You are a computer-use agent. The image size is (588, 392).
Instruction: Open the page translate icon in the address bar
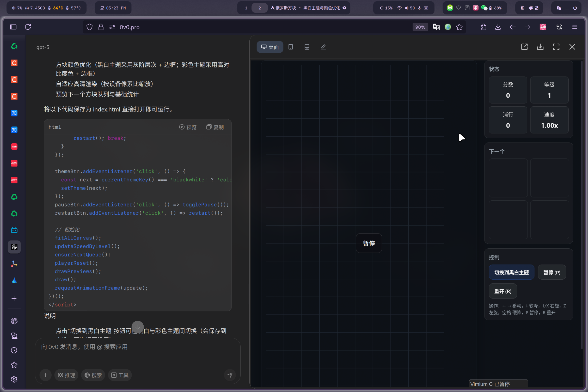tap(436, 27)
